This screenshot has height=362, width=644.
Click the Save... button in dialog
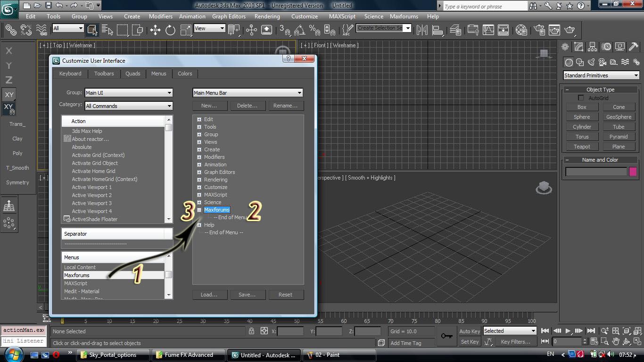coord(247,295)
